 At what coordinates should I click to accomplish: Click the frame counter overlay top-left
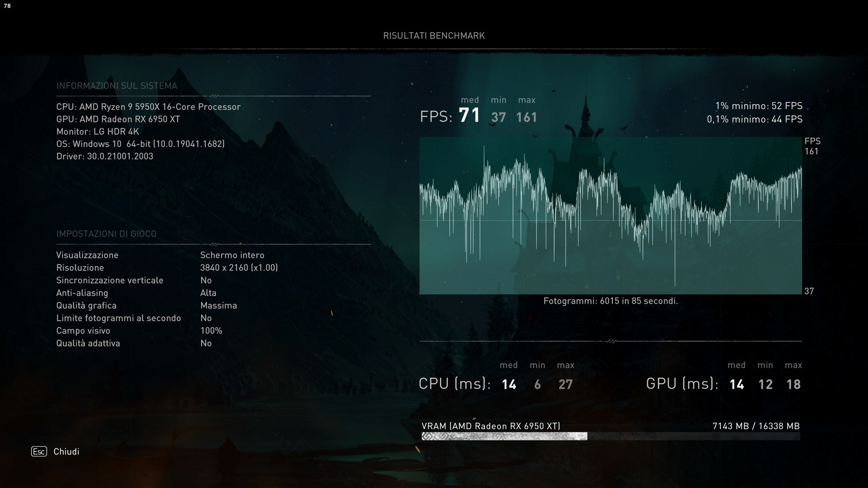click(x=7, y=6)
